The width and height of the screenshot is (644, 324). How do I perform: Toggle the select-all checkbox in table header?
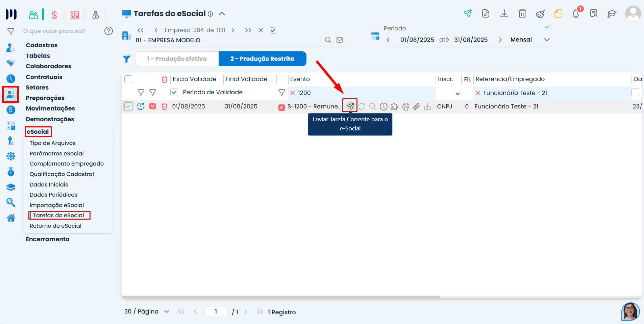click(x=128, y=79)
